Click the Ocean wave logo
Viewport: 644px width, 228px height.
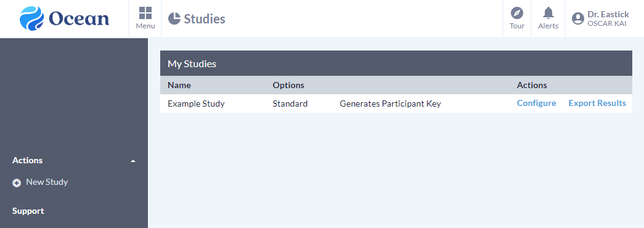click(31, 18)
